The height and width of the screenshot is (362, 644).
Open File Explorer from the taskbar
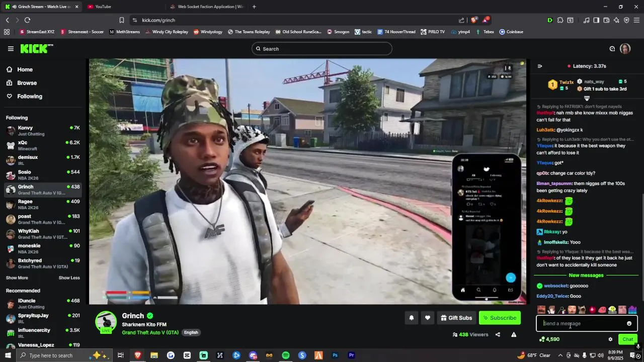click(x=154, y=355)
